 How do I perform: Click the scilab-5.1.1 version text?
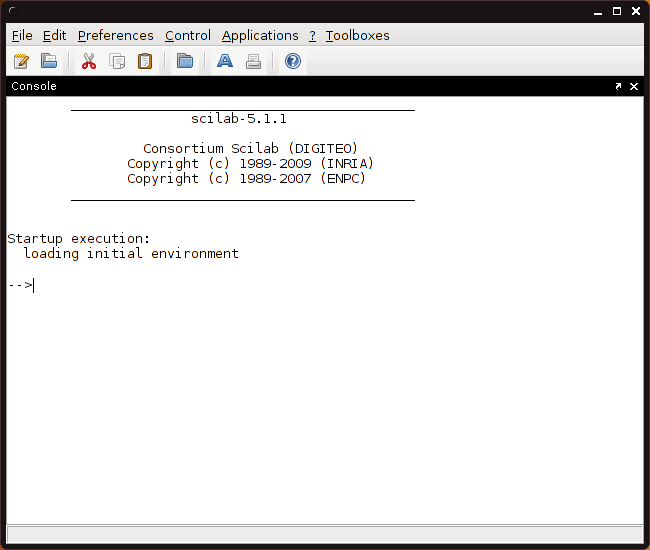tap(239, 119)
